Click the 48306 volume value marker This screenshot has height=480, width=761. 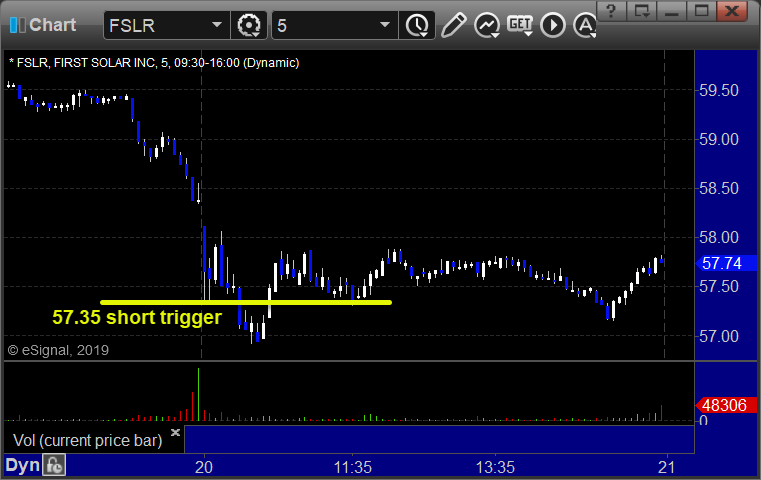click(x=726, y=405)
